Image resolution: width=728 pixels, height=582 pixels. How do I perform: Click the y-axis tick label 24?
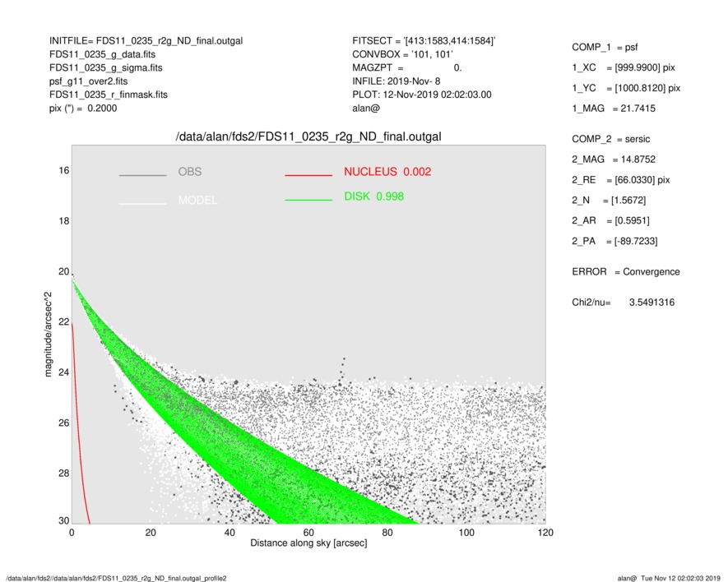[63, 372]
